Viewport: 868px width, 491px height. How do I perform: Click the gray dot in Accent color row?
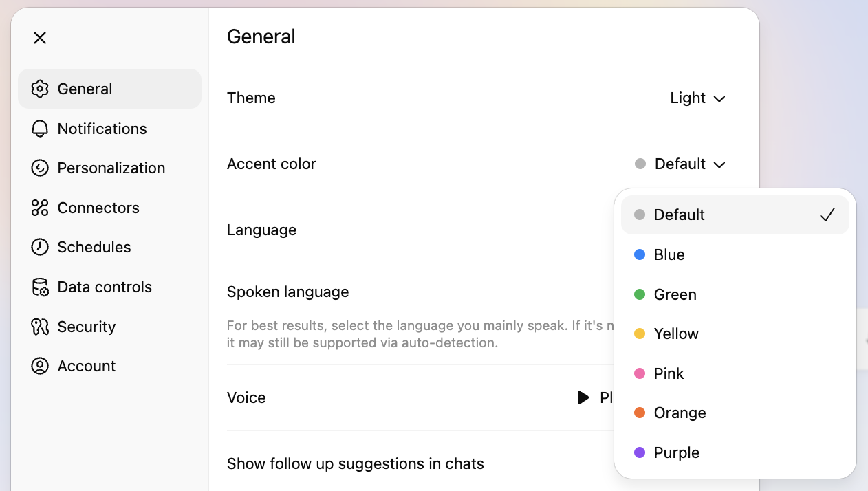point(640,164)
